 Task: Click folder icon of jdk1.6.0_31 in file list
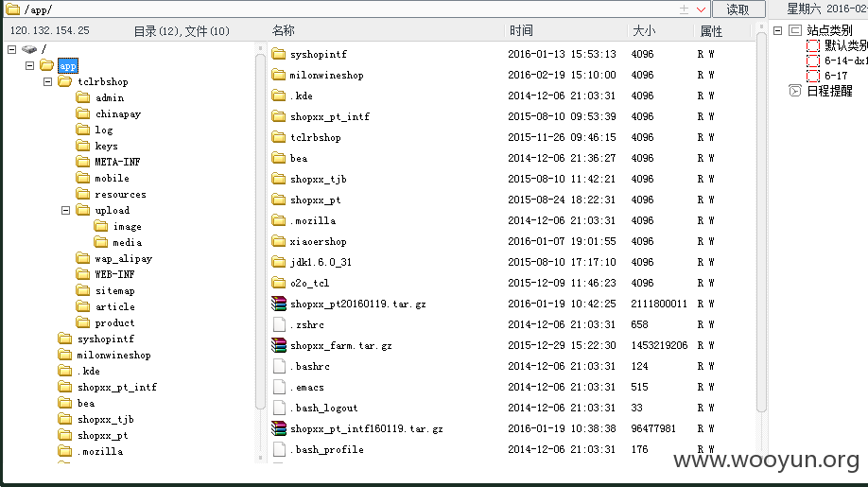[x=279, y=262]
